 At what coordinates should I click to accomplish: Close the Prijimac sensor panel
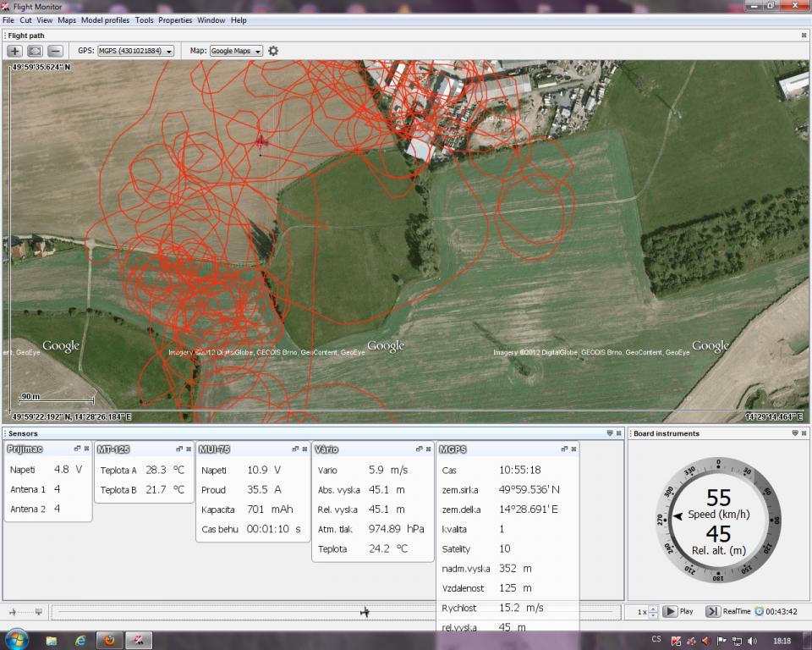click(x=86, y=449)
